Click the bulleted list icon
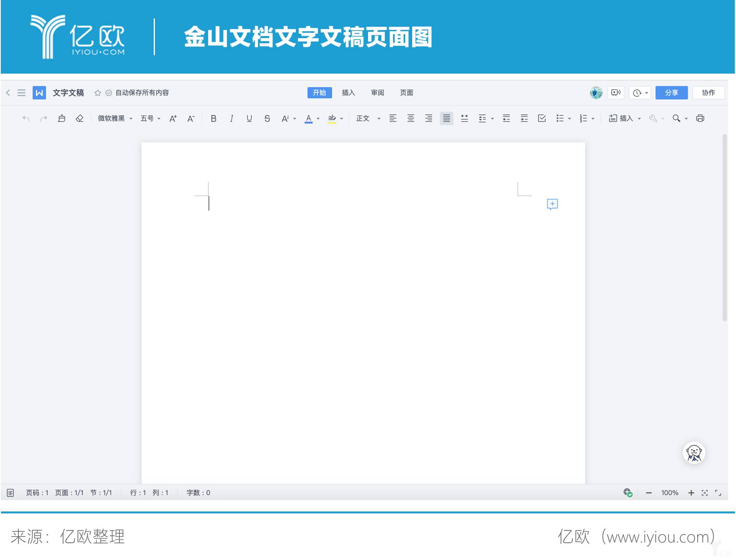The width and height of the screenshot is (736, 560). click(x=560, y=118)
